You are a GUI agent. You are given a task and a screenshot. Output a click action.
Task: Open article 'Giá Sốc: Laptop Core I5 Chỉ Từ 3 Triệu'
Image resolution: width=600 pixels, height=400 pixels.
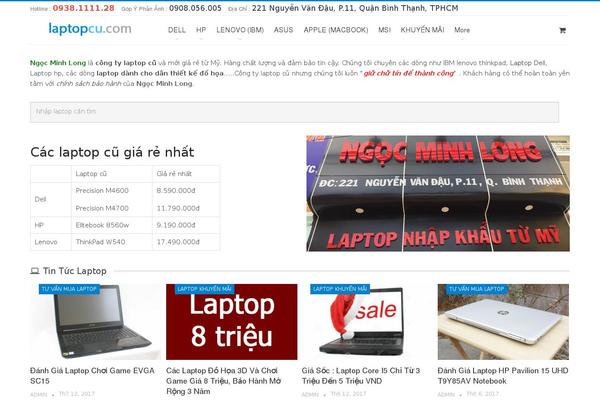pos(360,376)
